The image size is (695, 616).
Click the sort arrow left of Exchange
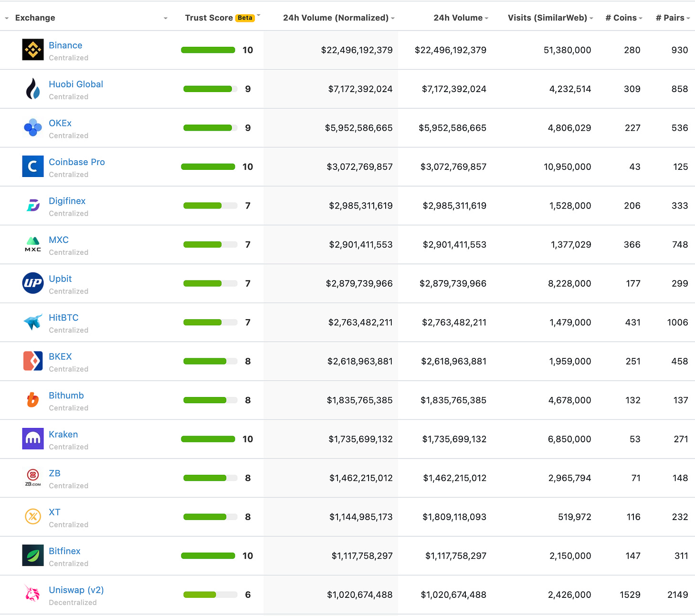click(7, 18)
